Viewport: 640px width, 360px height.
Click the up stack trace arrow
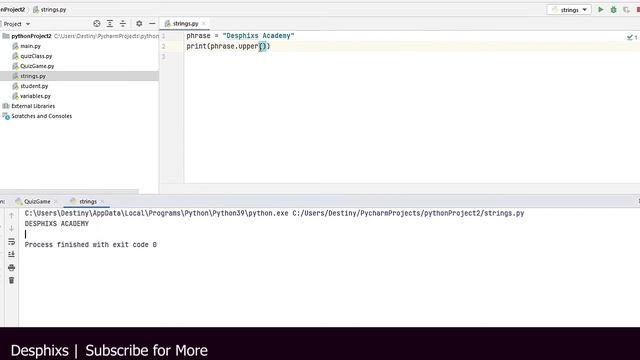11,215
